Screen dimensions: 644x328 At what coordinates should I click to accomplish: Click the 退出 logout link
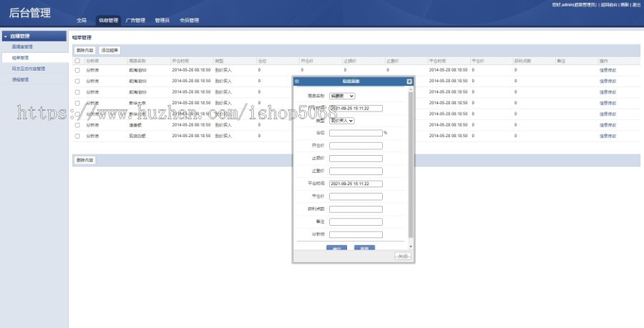pyautogui.click(x=636, y=5)
